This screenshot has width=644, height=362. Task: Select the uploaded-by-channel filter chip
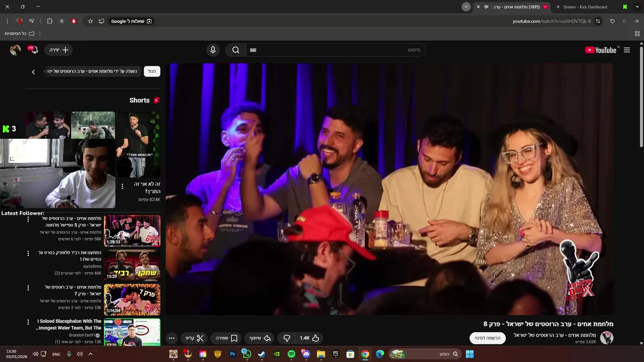pyautogui.click(x=91, y=71)
